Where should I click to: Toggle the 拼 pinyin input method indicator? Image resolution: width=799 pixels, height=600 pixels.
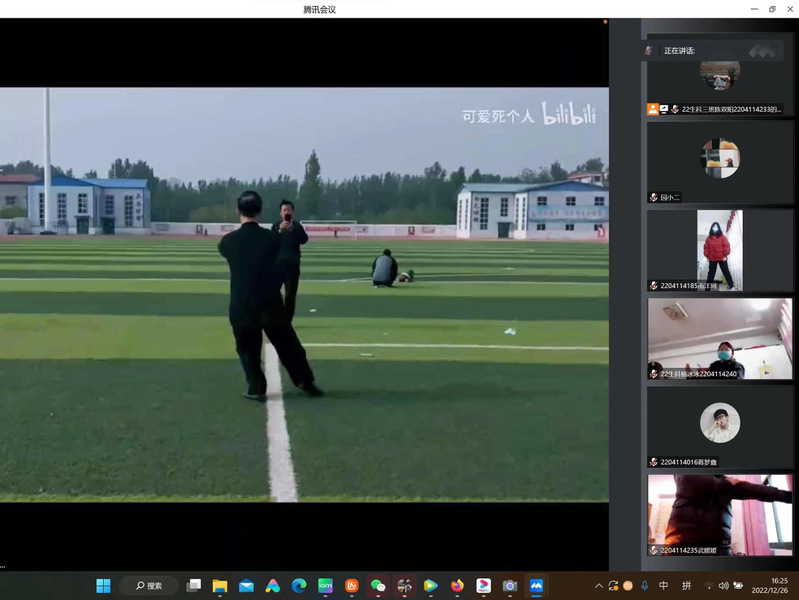tap(687, 586)
